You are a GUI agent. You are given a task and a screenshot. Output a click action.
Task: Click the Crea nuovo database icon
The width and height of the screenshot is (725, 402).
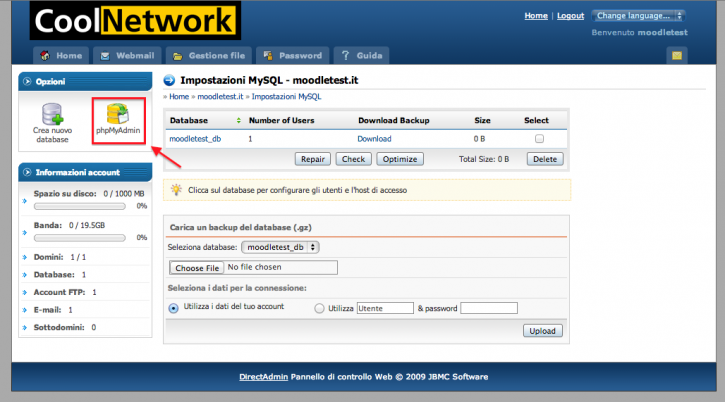(52, 123)
